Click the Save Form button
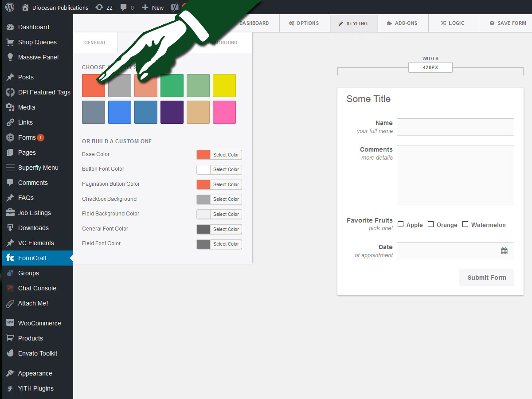 (508, 23)
